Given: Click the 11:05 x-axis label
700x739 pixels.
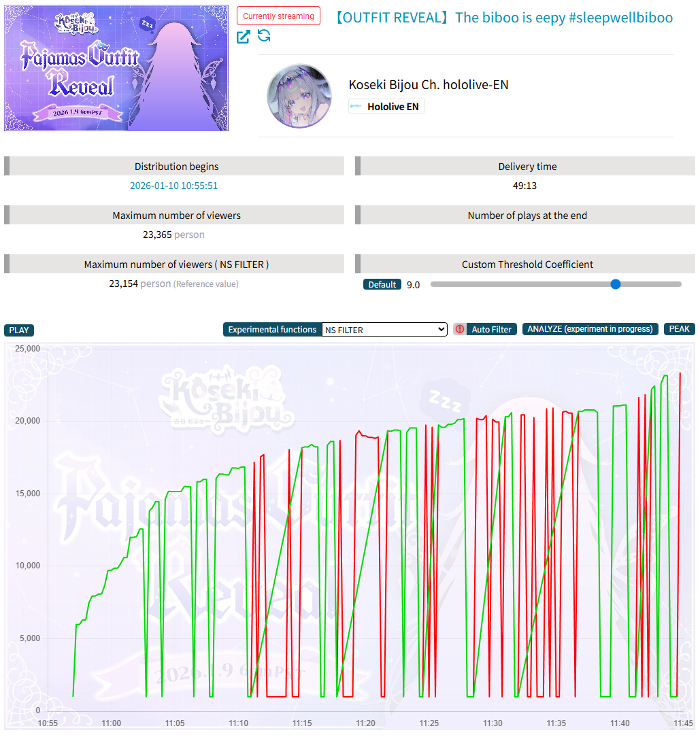Looking at the screenshot, I should click(x=175, y=723).
